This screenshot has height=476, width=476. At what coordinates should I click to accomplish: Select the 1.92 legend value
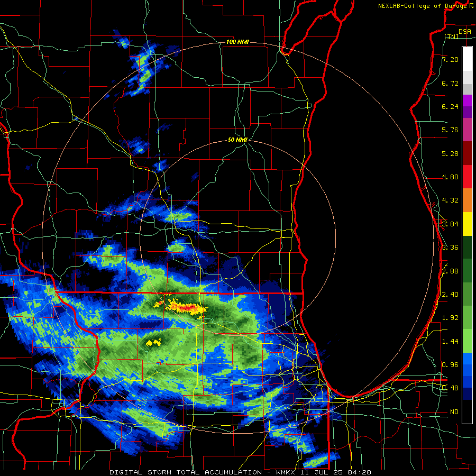pyautogui.click(x=450, y=318)
